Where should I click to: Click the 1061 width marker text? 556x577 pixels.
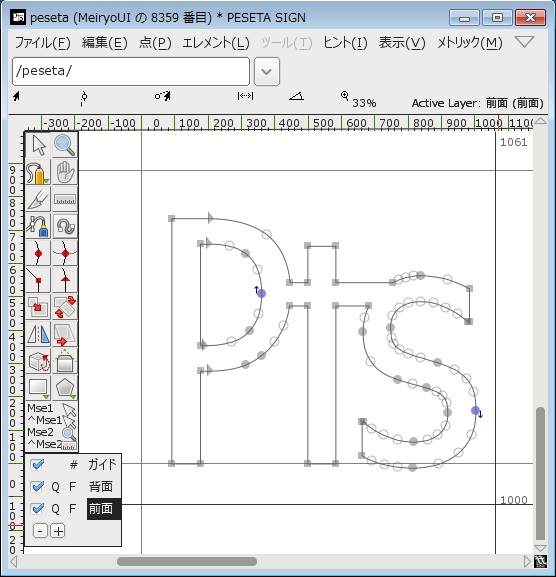513,142
